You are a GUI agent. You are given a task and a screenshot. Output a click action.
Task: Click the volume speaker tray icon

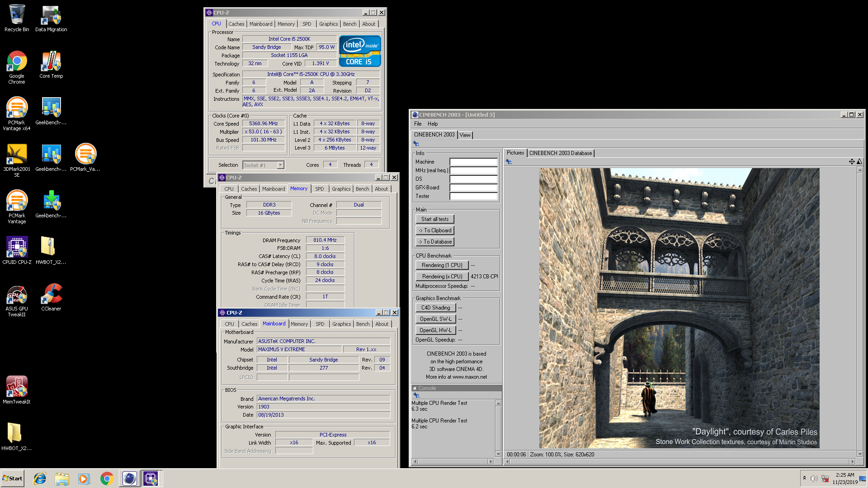(814, 479)
